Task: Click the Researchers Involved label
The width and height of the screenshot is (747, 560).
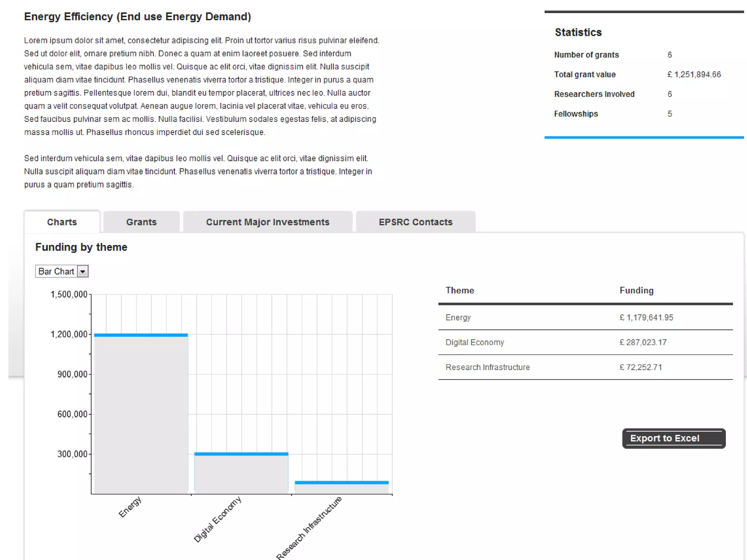Action: tap(595, 94)
